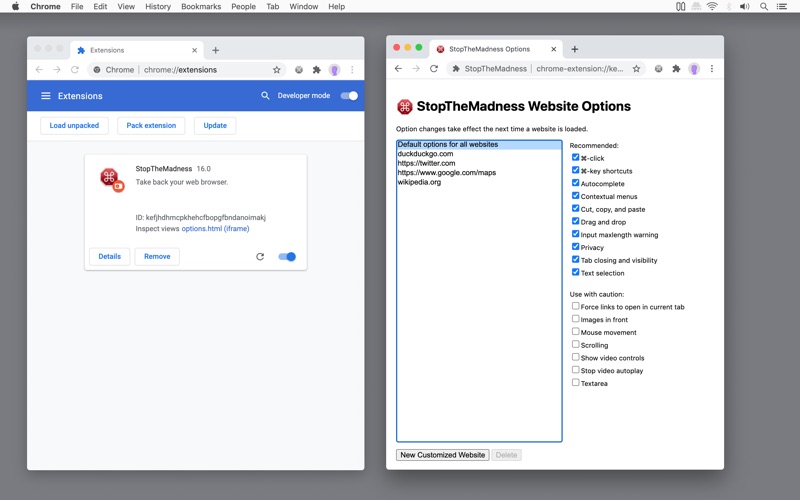Open the profile avatar in the Extensions window
Image resolution: width=800 pixels, height=500 pixels.
coord(334,70)
